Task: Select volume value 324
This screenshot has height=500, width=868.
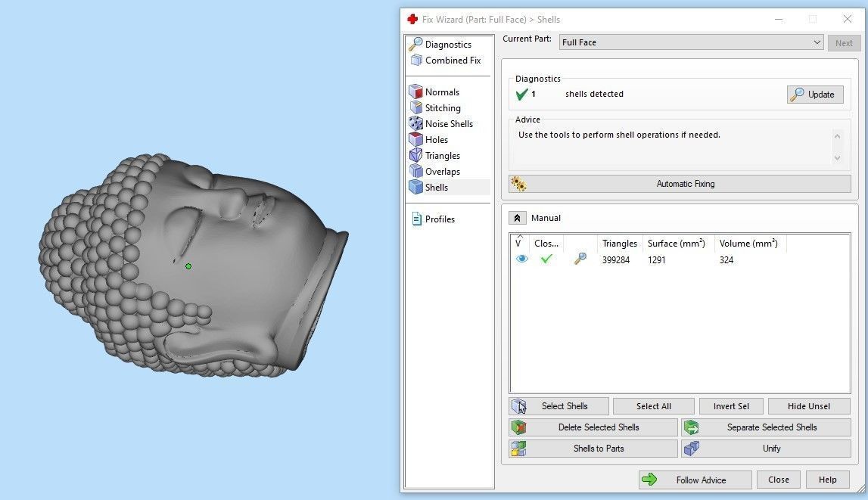Action: pyautogui.click(x=726, y=259)
